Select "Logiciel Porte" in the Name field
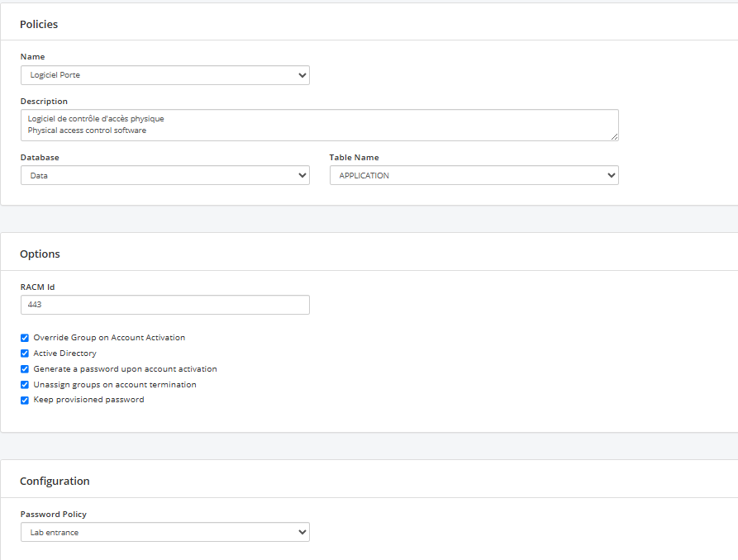Image resolution: width=738 pixels, height=560 pixels. [x=164, y=75]
